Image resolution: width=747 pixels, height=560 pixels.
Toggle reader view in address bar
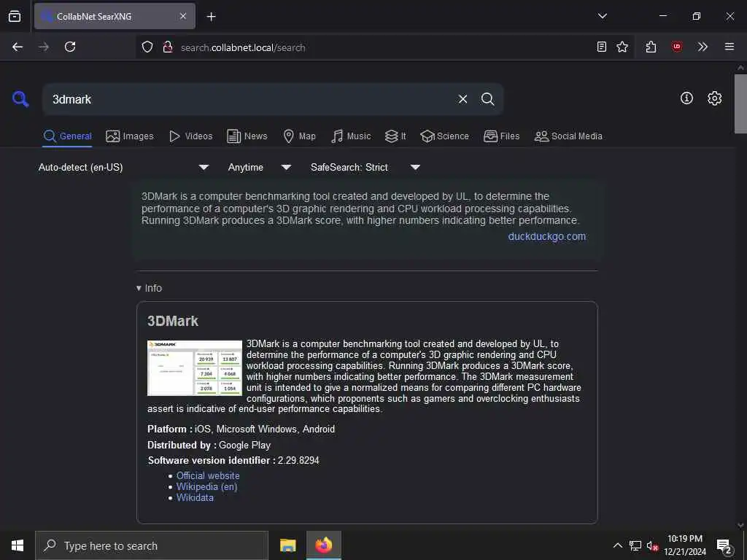tap(602, 47)
